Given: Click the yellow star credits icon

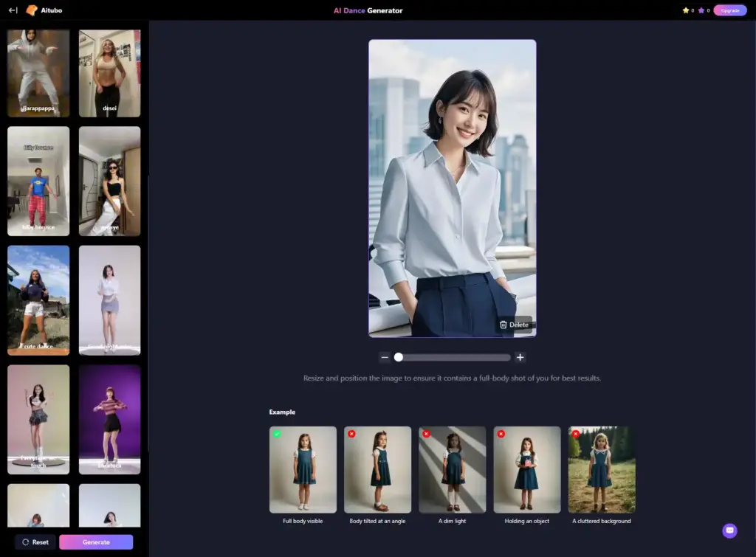Looking at the screenshot, I should 686,10.
